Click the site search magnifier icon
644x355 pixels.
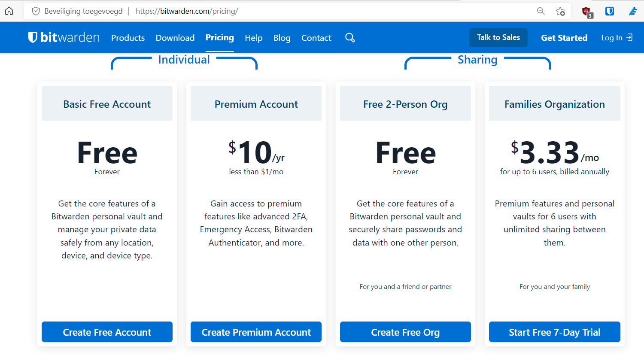point(350,38)
